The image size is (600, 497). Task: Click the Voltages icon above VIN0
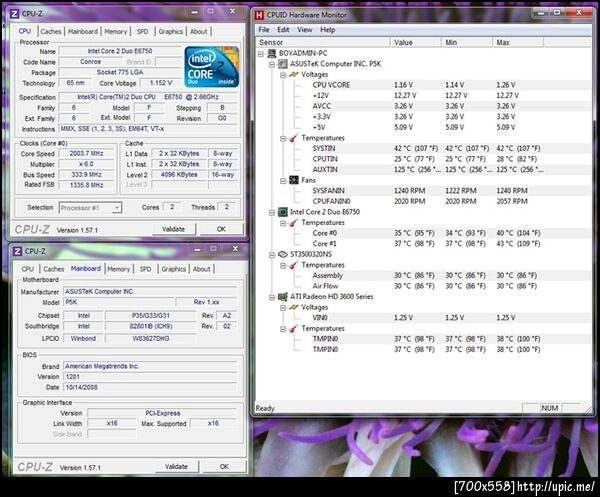pos(293,307)
